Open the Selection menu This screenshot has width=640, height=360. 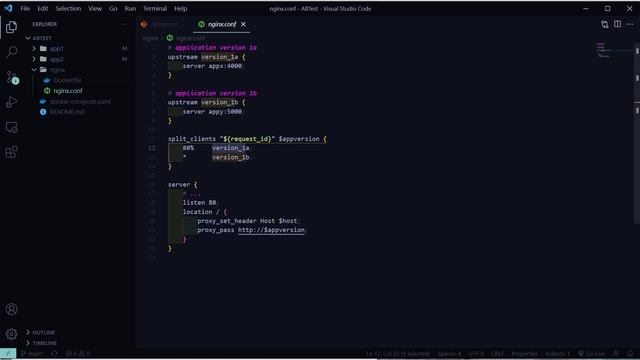[68, 9]
